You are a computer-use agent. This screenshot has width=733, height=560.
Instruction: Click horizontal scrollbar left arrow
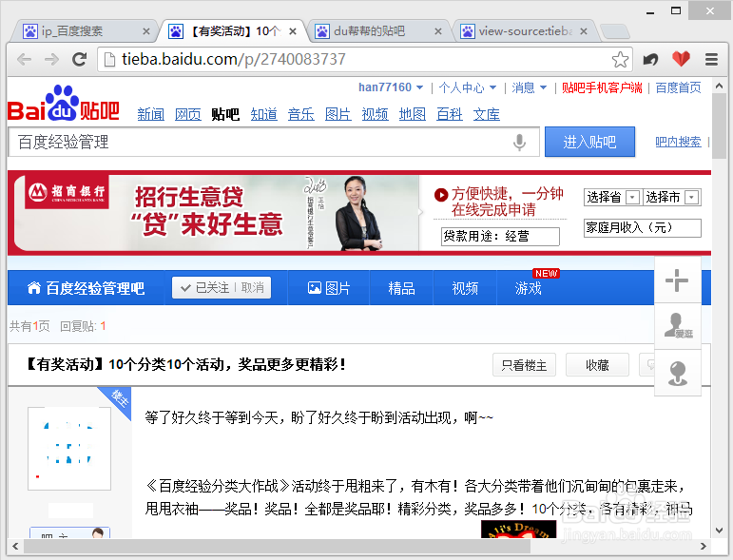point(15,546)
